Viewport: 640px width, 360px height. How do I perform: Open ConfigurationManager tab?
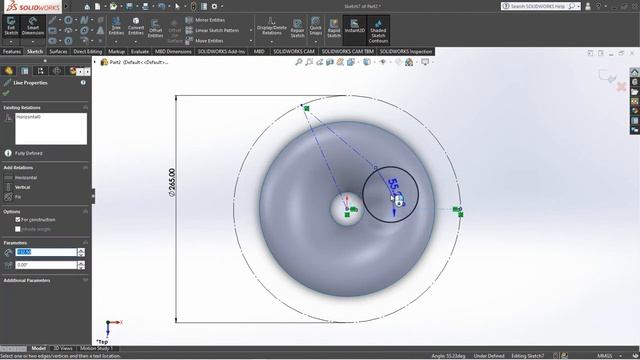click(40, 71)
